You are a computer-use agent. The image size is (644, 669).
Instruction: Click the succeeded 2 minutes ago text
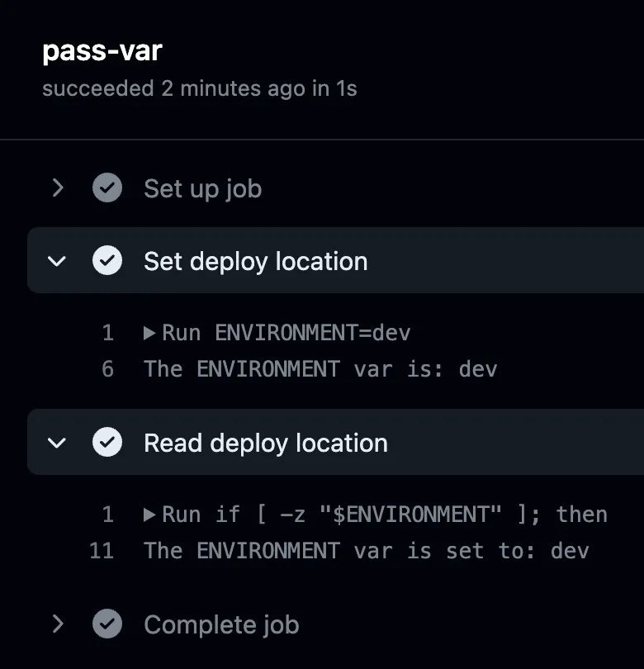click(x=198, y=88)
